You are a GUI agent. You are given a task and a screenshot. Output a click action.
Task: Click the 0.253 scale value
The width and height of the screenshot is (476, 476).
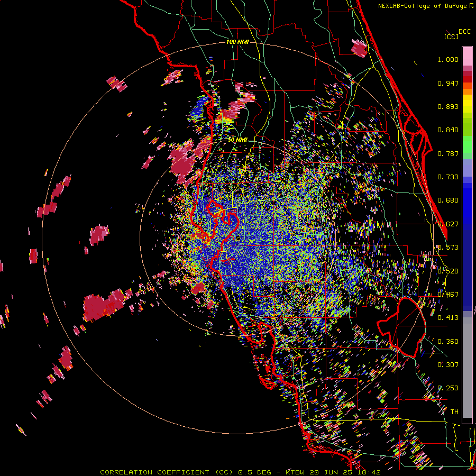tap(448, 388)
